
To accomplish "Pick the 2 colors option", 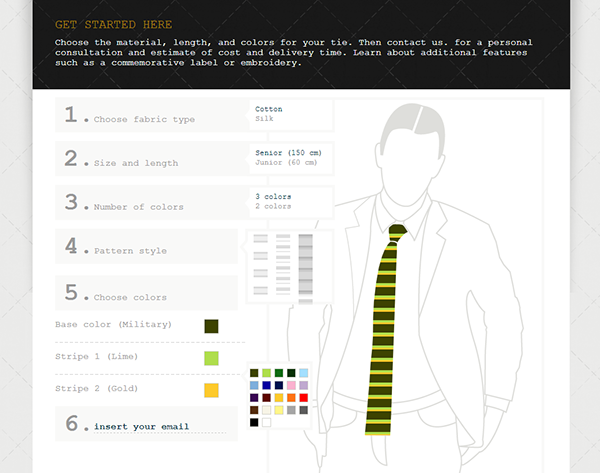I will tap(273, 206).
